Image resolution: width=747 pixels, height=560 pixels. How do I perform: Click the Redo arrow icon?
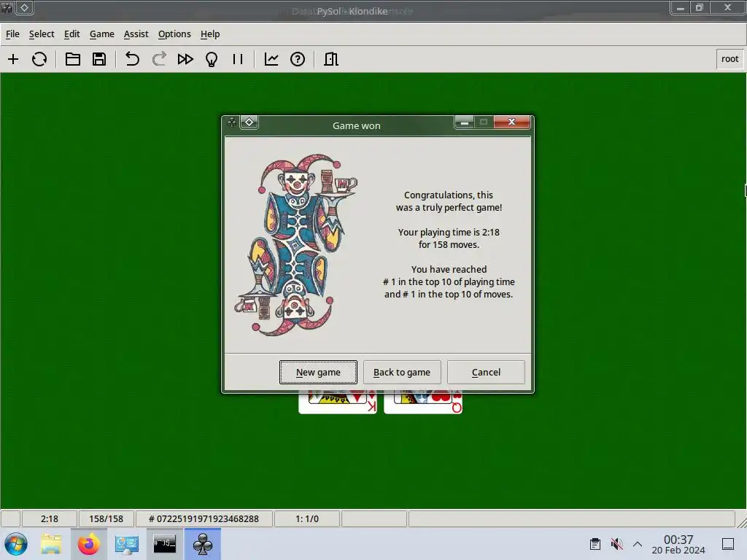coord(159,59)
